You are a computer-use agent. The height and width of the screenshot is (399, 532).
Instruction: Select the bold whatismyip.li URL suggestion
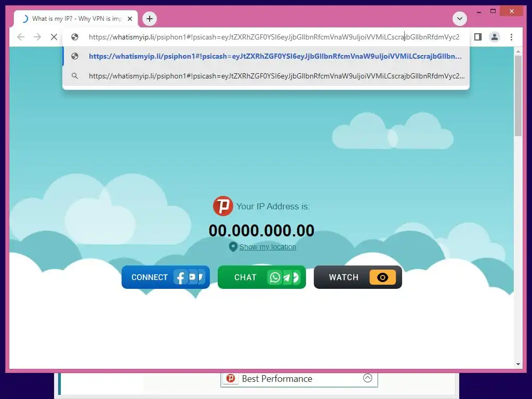[266, 56]
